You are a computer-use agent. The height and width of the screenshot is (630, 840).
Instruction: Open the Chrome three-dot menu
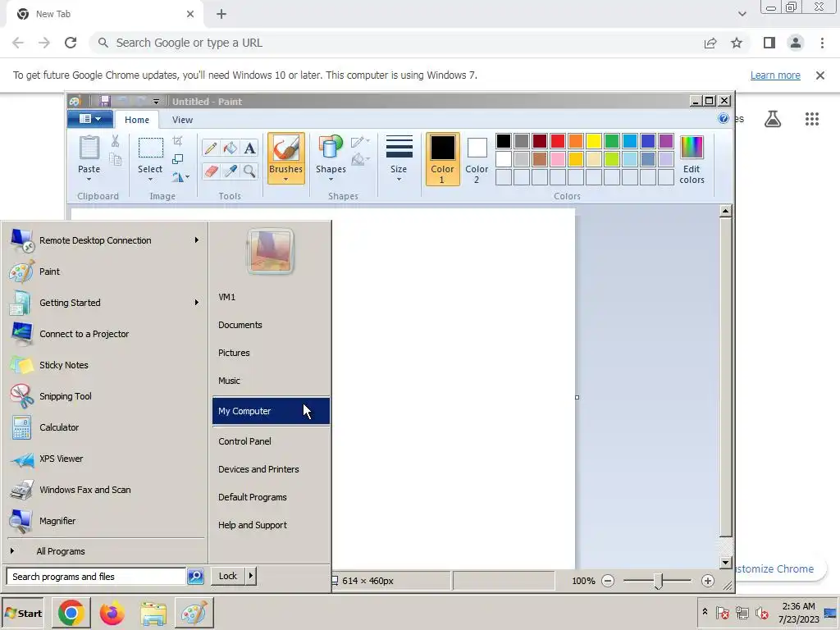(822, 43)
